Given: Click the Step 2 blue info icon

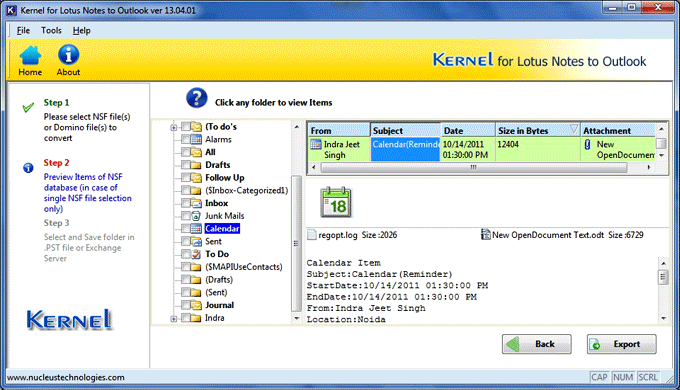Looking at the screenshot, I should tap(28, 167).
